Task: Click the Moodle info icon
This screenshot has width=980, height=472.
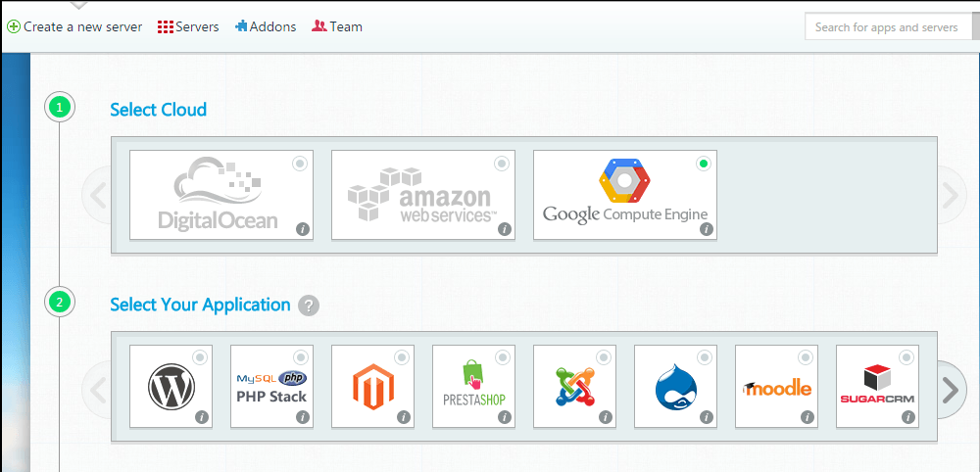Action: [807, 417]
